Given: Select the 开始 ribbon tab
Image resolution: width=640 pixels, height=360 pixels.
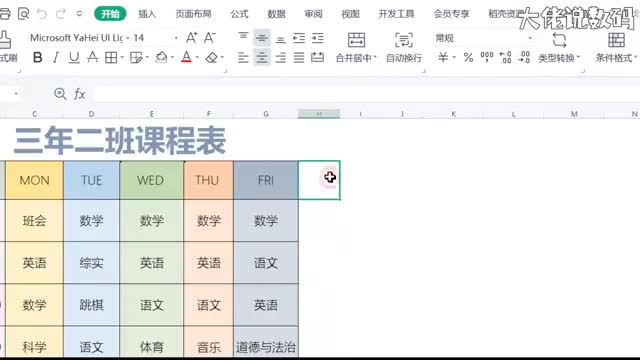Looking at the screenshot, I should point(110,14).
